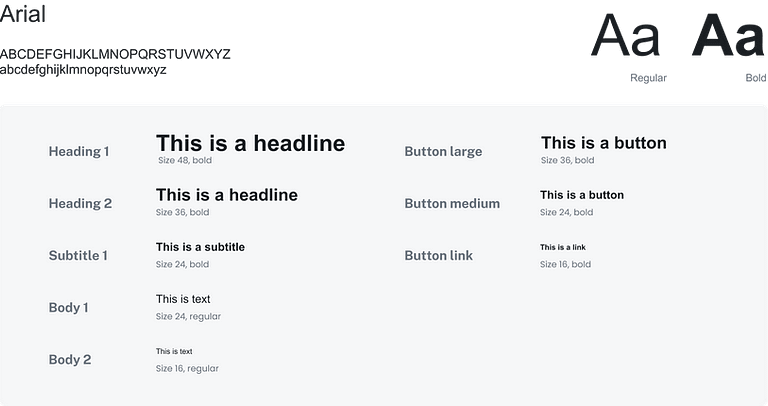Open the "This is a link" text
Image resolution: width=768 pixels, height=406 pixels.
[x=562, y=247]
